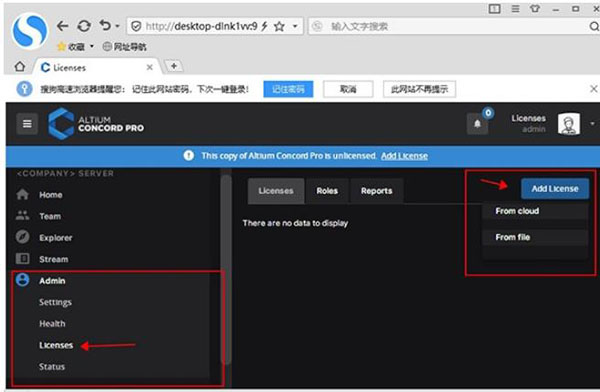The image size is (600, 392).
Task: Click the blue Add License button
Action: coord(555,188)
